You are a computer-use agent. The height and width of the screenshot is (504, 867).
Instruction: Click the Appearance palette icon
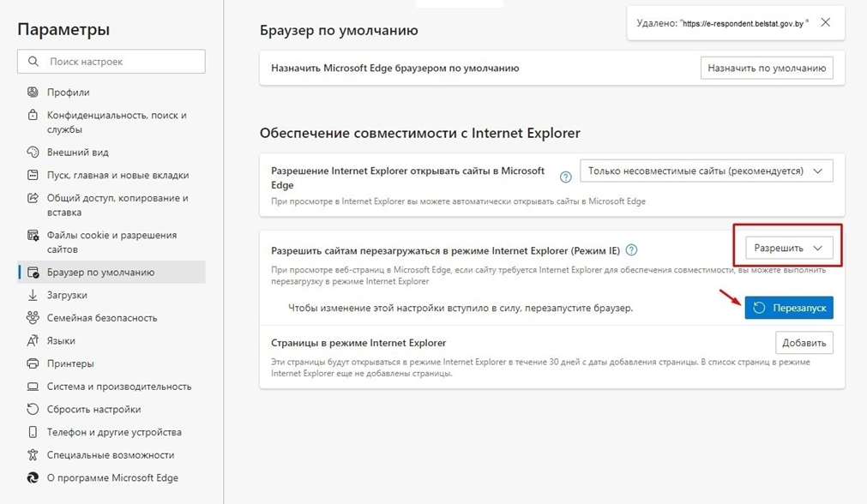click(33, 152)
